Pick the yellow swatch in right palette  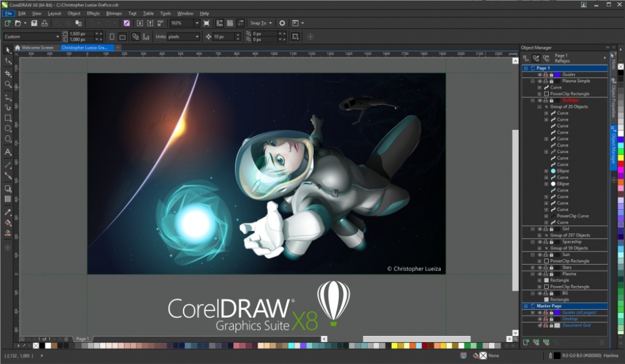pos(621,158)
